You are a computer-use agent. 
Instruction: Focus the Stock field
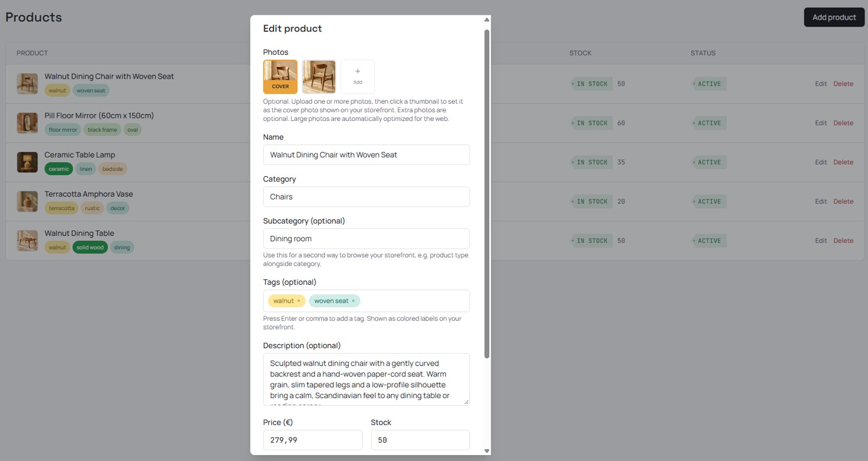coord(420,440)
